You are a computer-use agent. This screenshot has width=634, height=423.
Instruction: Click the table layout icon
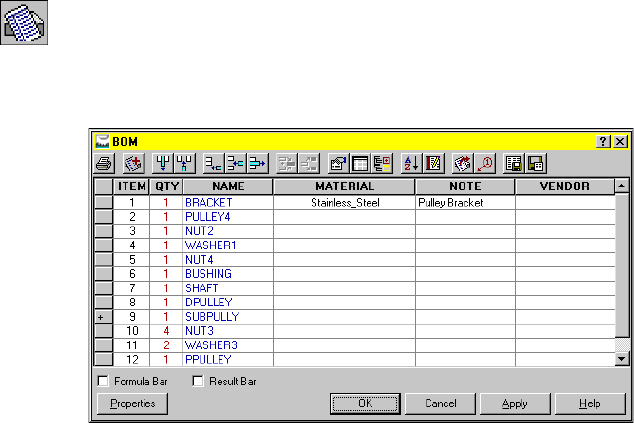360,164
